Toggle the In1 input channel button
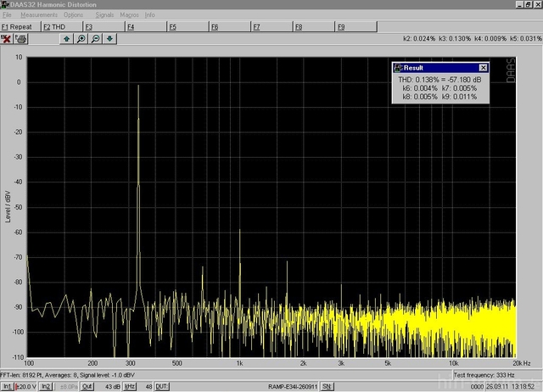543x392 pixels. tap(7, 386)
